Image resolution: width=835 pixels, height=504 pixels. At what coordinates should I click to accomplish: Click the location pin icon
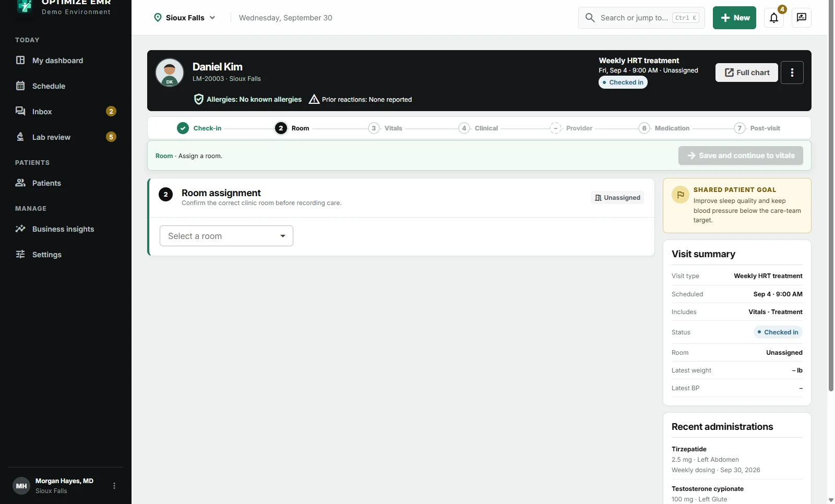(158, 18)
